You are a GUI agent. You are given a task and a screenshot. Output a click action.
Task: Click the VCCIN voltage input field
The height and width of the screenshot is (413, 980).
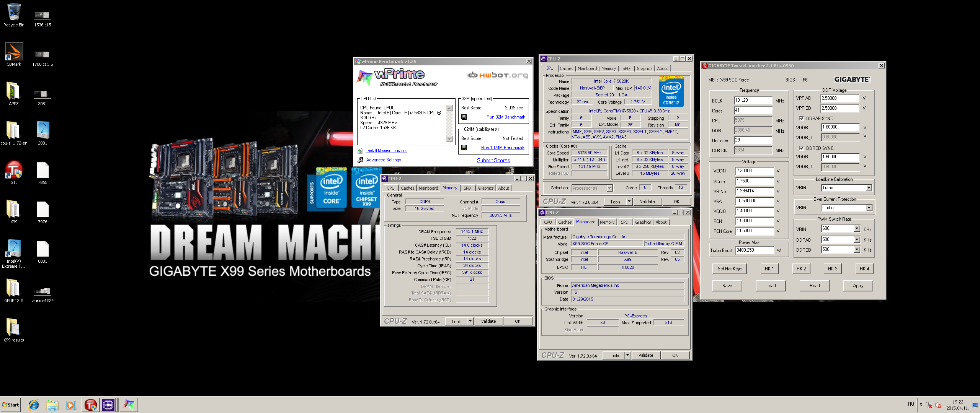click(x=755, y=171)
